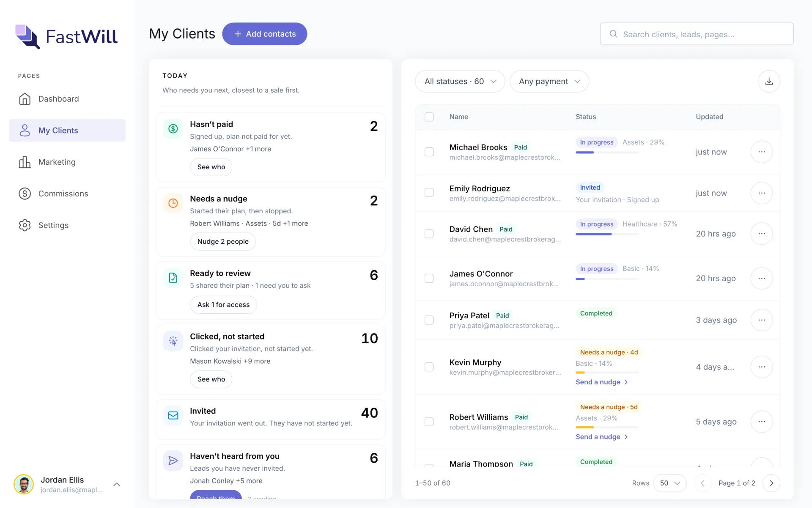The image size is (812, 508).
Task: Click Send a nudge for Robert Williams
Action: click(602, 437)
